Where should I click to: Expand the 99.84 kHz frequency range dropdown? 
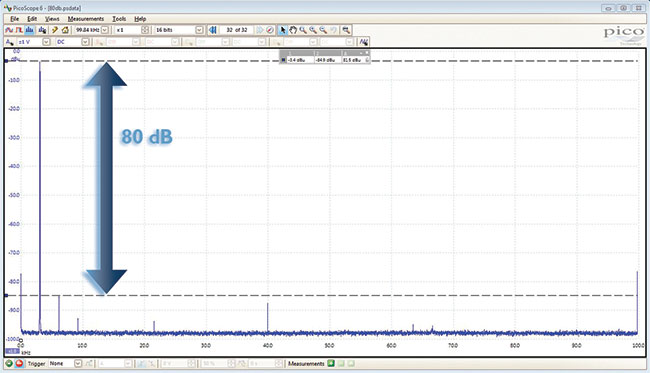click(x=105, y=30)
